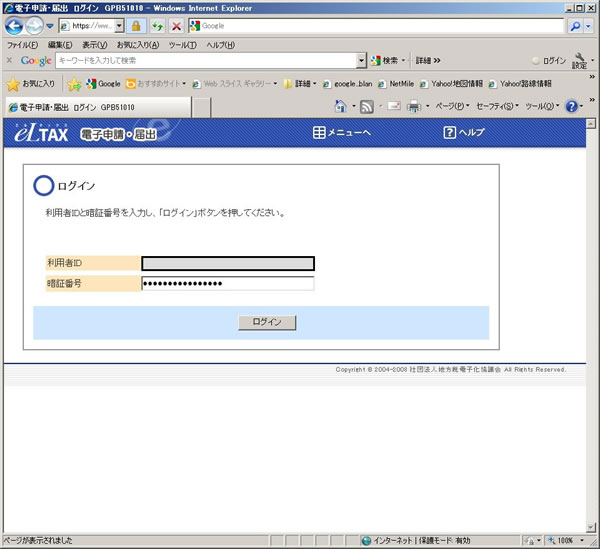The height and width of the screenshot is (549, 600).
Task: Open recent pages dropdown next to Forward
Action: pos(50,26)
